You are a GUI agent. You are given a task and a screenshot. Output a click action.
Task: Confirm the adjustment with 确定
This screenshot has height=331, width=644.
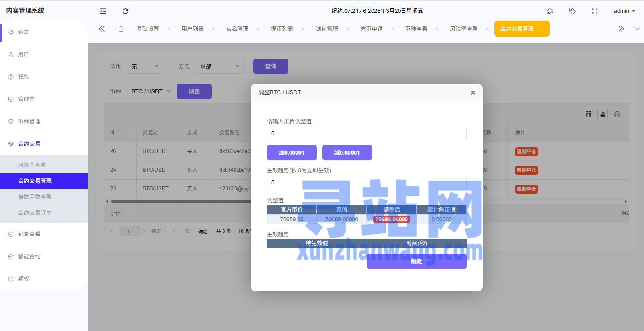[416, 261]
